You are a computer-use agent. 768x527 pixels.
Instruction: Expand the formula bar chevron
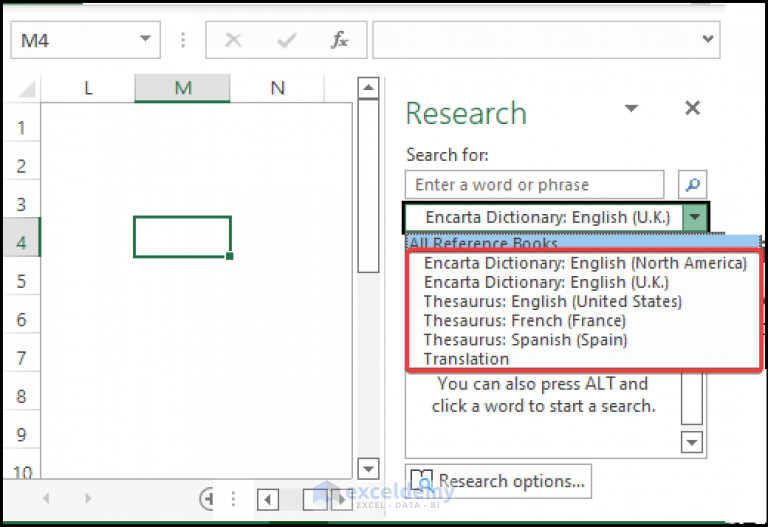pyautogui.click(x=708, y=39)
